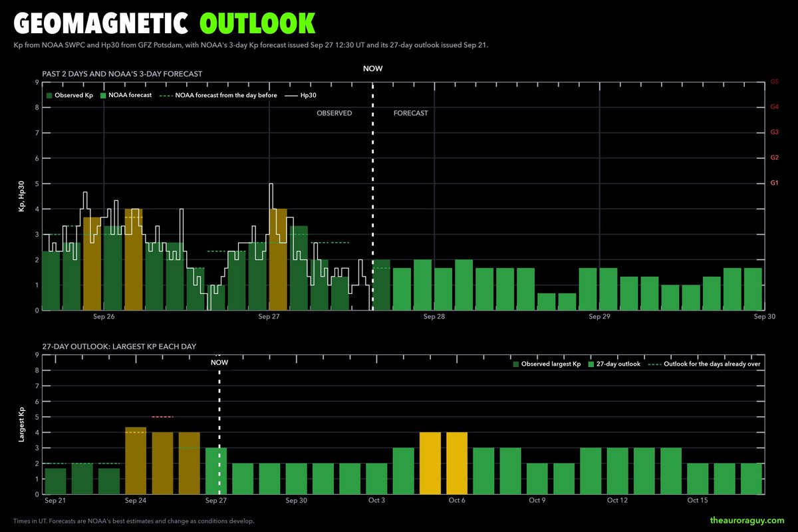
Task: Select the G5 storm level label
Action: tap(774, 82)
